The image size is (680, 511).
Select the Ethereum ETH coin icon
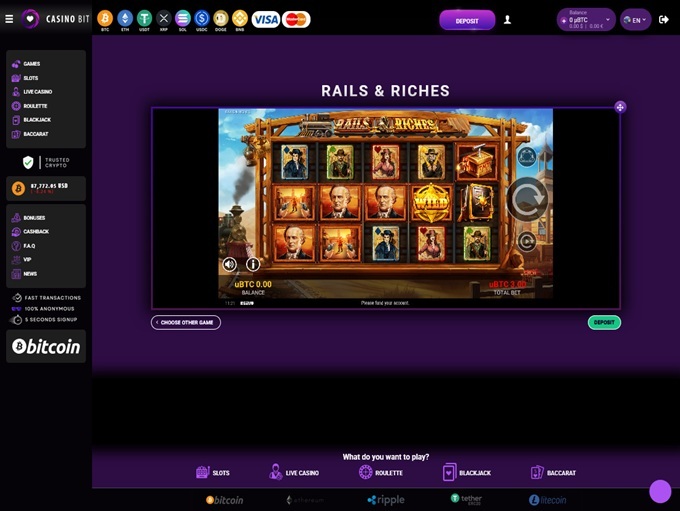[x=125, y=18]
